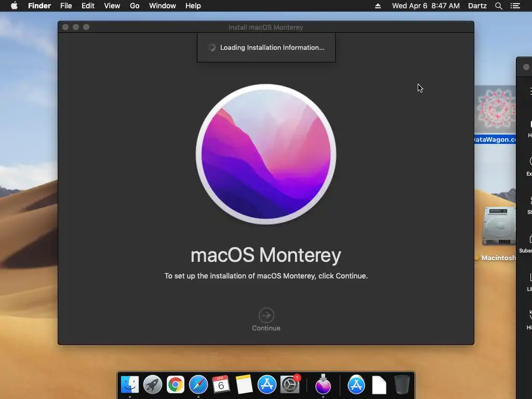This screenshot has height=399, width=532.
Task: Click the Install macOS Monterey title bar
Action: point(265,27)
